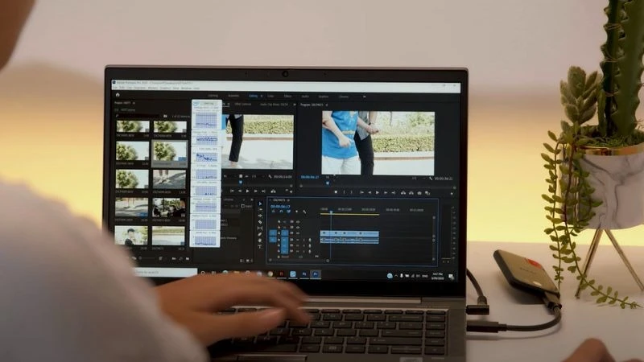Click the Lift button in Program monitor
This screenshot has width=644, height=362.
click(x=403, y=192)
